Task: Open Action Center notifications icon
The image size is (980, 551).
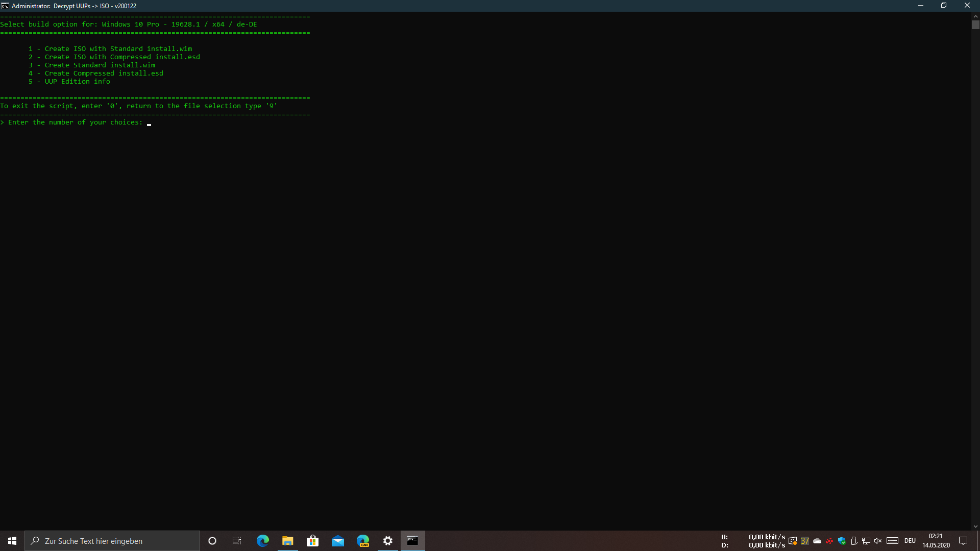Action: point(963,541)
